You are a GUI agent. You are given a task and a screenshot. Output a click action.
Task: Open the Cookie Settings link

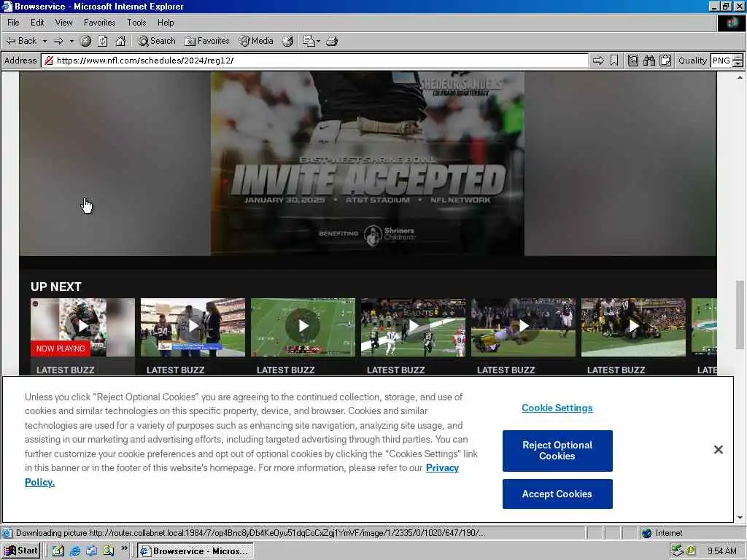[x=557, y=408]
